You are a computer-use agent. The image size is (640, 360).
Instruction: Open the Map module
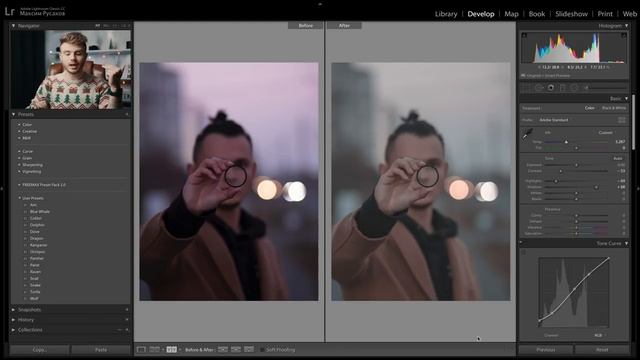click(x=511, y=14)
